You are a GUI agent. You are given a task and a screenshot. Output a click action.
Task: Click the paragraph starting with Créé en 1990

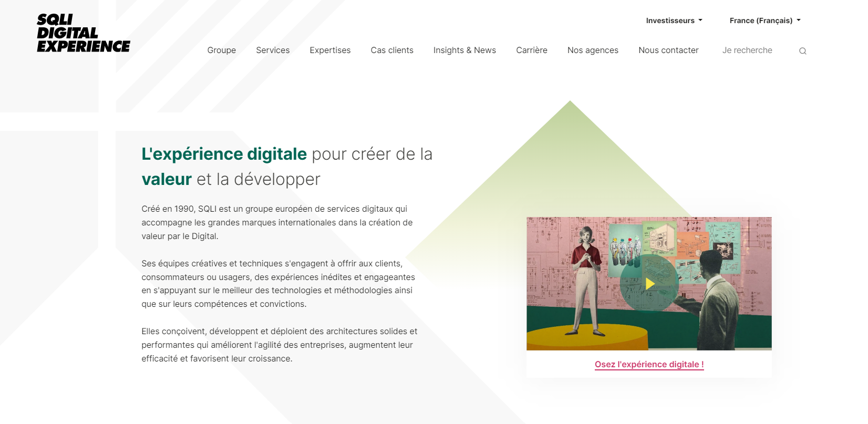(277, 223)
